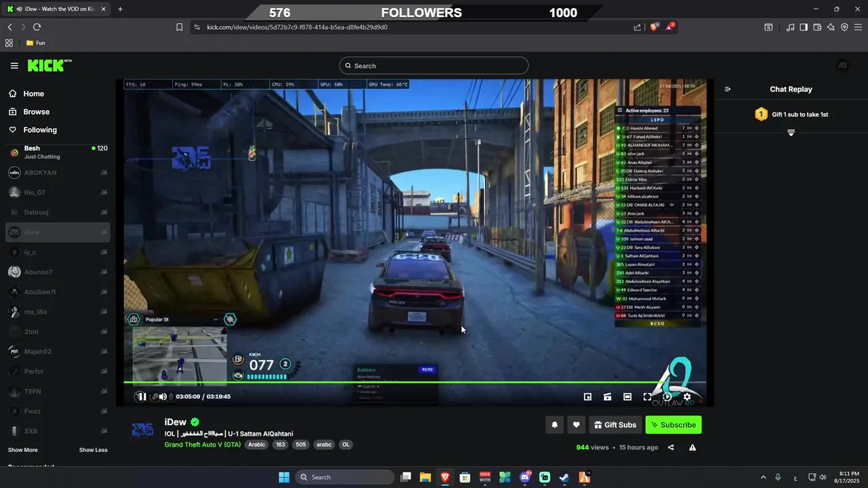Open Brave Leo AI sparkle icon

coord(831,27)
